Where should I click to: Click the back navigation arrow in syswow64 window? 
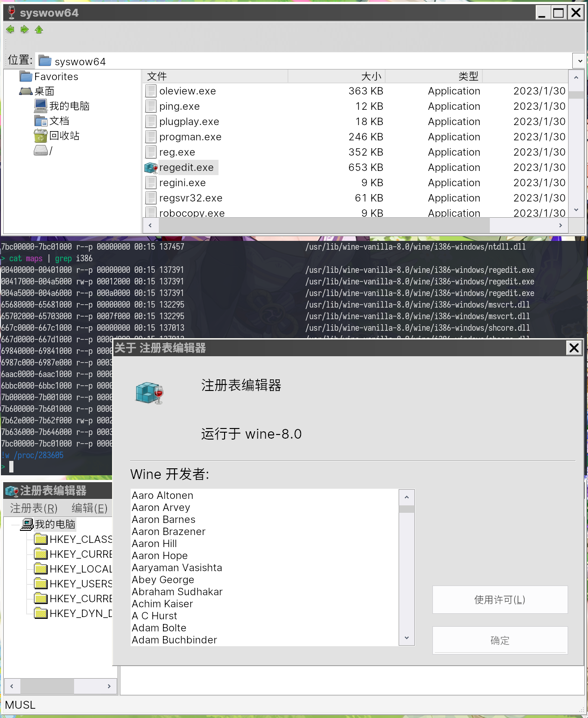coord(10,29)
